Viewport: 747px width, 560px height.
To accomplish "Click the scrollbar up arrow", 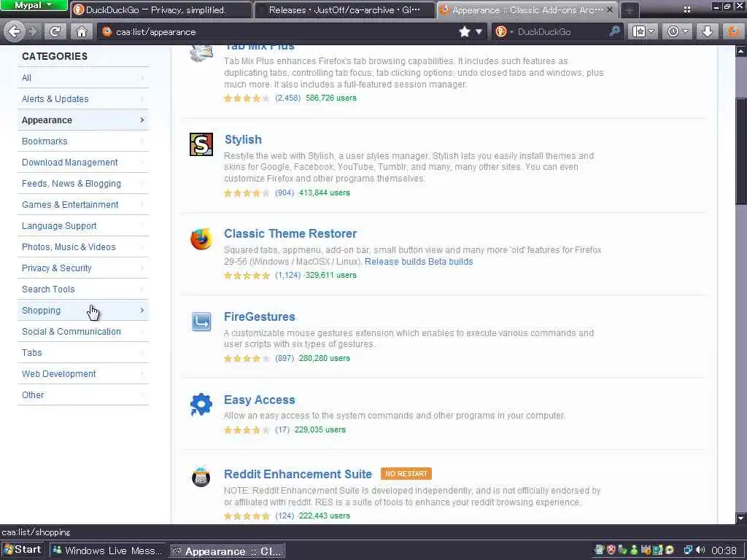I will [741, 50].
